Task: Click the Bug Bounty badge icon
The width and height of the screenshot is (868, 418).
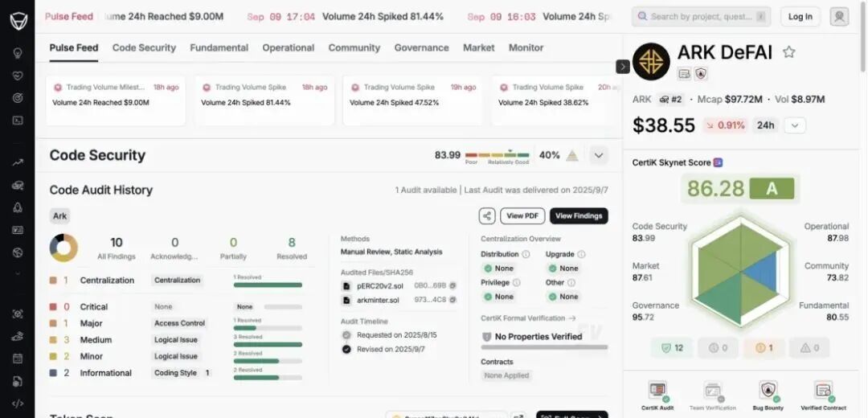Action: click(768, 391)
